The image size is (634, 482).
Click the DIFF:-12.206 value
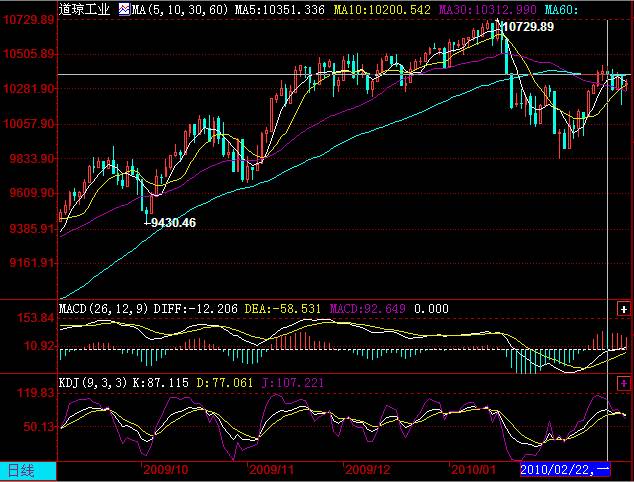point(196,309)
